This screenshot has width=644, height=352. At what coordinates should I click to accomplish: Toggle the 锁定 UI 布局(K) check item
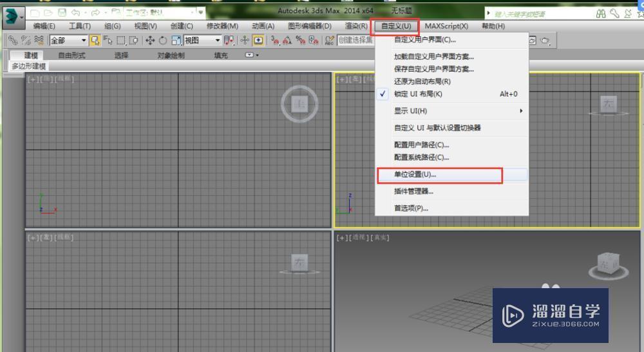click(x=452, y=94)
